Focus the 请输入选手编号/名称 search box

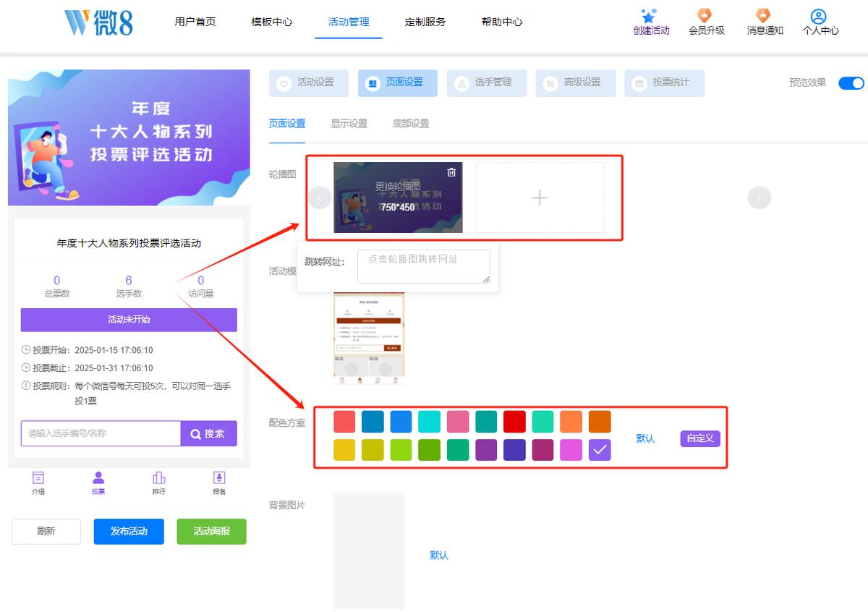[101, 434]
